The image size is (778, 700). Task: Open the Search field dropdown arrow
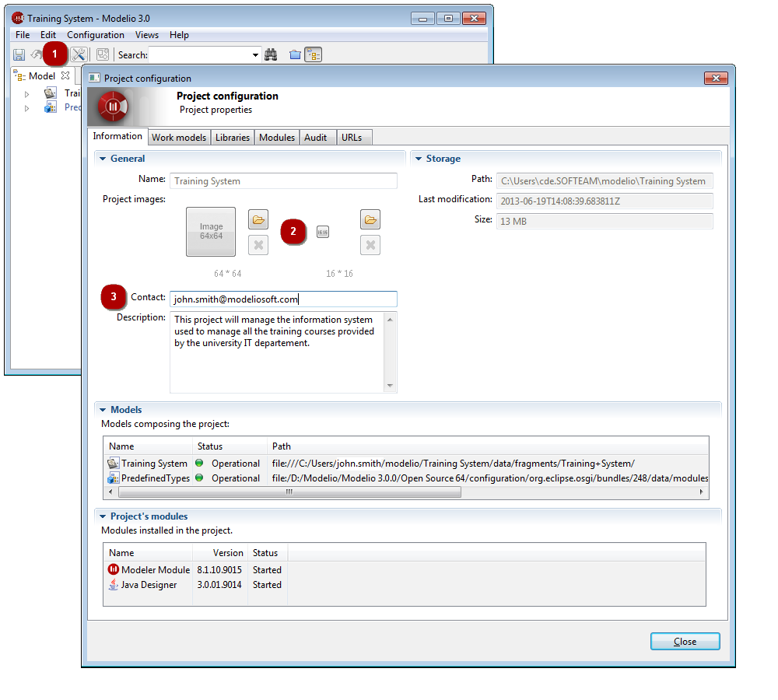click(x=255, y=55)
